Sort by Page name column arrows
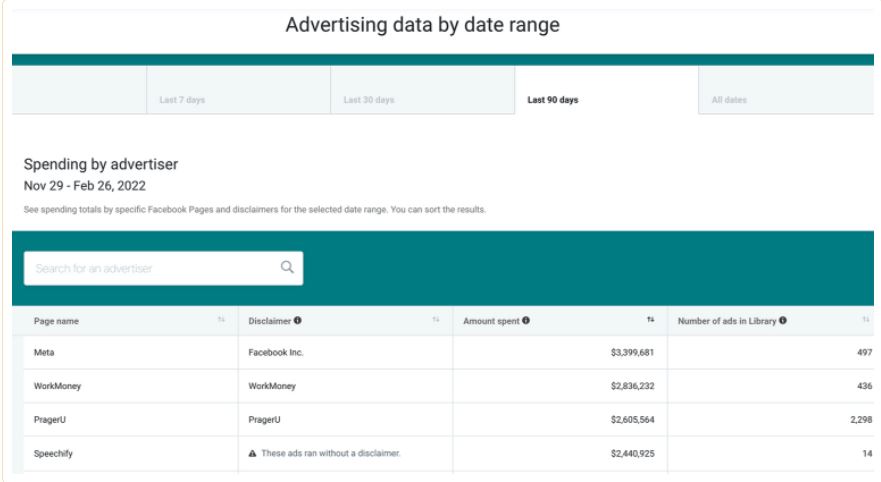Image resolution: width=881 pixels, height=482 pixels. click(221, 320)
